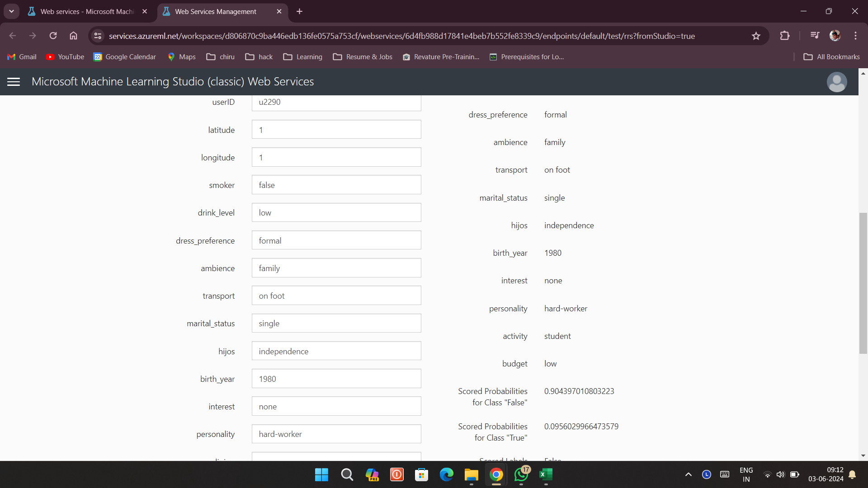868x488 pixels.
Task: Open the All Bookmarks folder
Action: click(x=831, y=57)
